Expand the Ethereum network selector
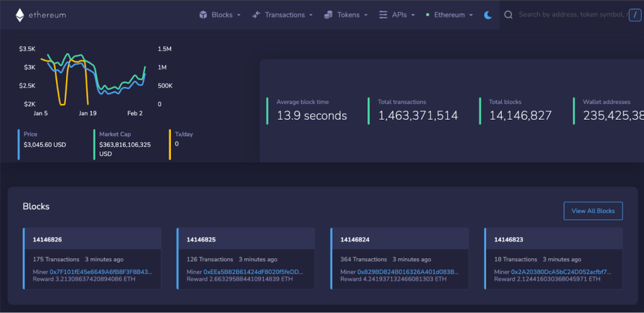This screenshot has height=313, width=644. [x=470, y=15]
